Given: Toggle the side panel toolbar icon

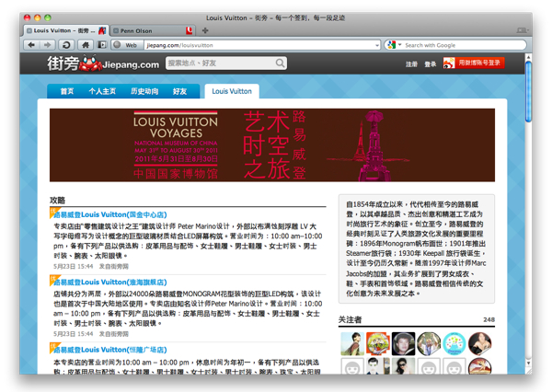Looking at the screenshot, I should tap(102, 45).
